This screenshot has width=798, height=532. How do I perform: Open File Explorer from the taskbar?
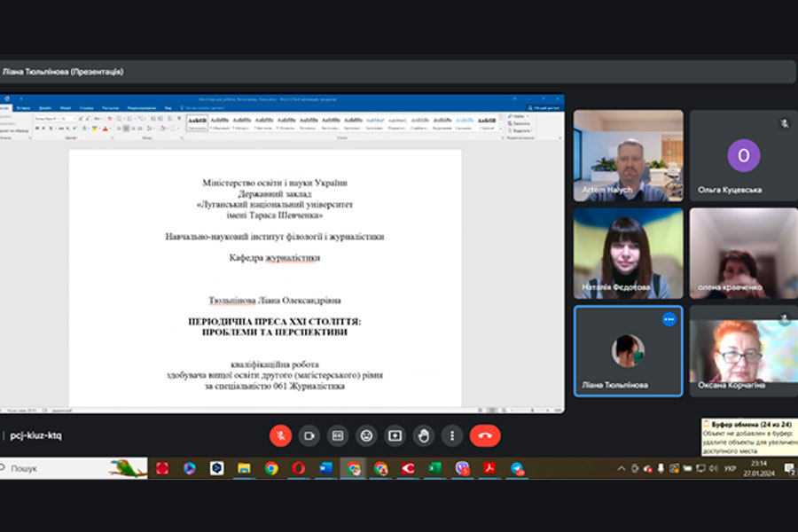[x=244, y=468]
